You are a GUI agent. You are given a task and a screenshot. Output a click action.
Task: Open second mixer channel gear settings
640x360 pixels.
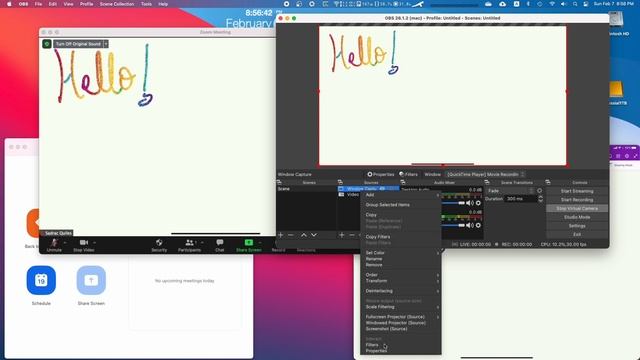pyautogui.click(x=478, y=225)
